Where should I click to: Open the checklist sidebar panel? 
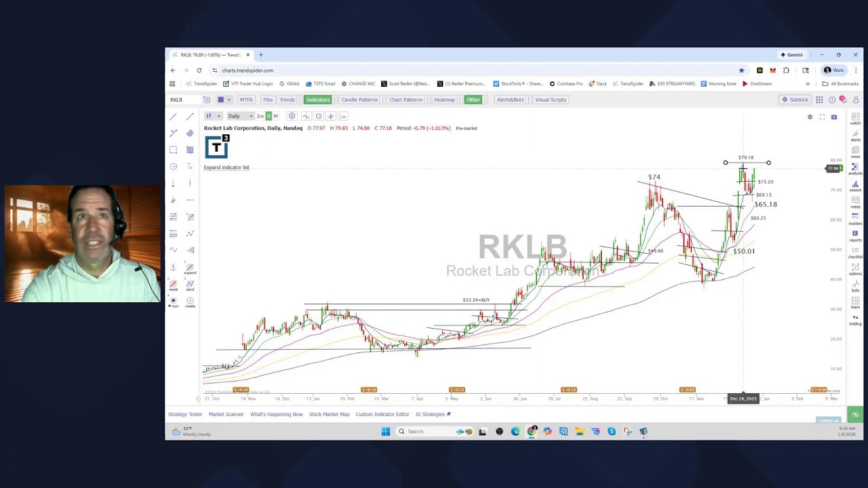[855, 252]
